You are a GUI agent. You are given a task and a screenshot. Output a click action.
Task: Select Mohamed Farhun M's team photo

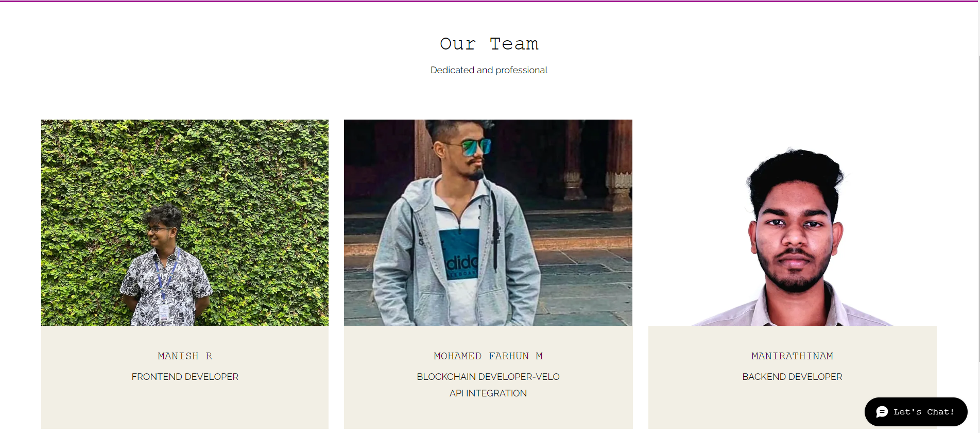pyautogui.click(x=488, y=223)
